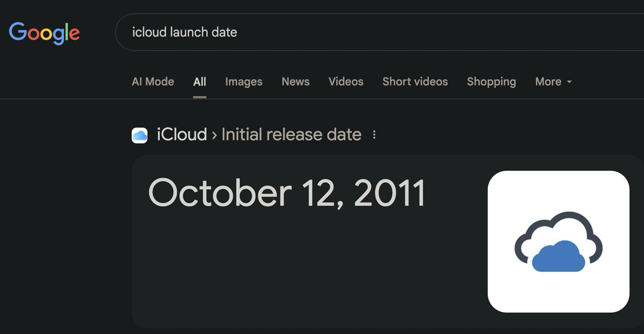
Task: Open the Images results tab
Action: pos(244,82)
